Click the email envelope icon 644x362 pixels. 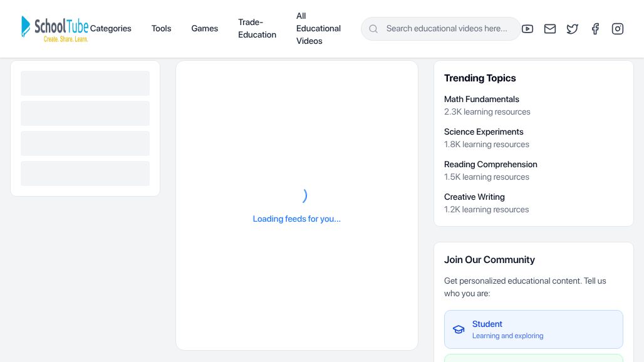point(550,29)
